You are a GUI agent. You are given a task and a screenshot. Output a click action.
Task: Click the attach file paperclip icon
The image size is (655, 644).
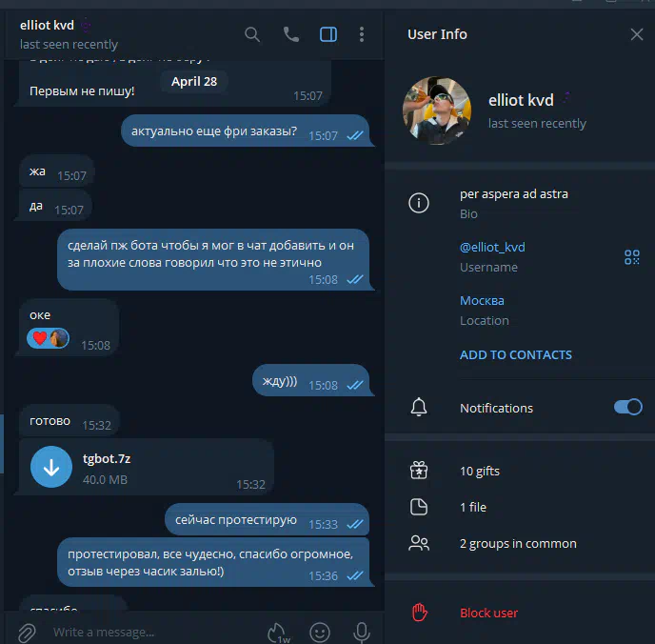[28, 633]
